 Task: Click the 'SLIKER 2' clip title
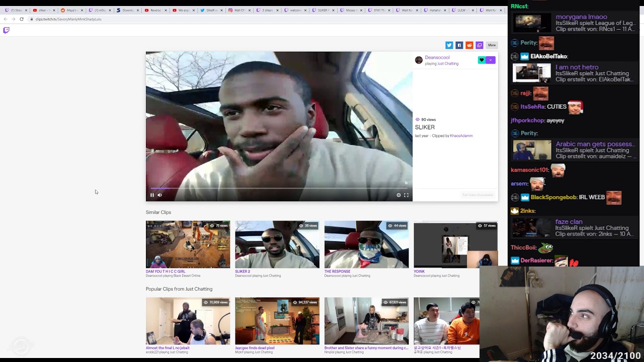[243, 271]
